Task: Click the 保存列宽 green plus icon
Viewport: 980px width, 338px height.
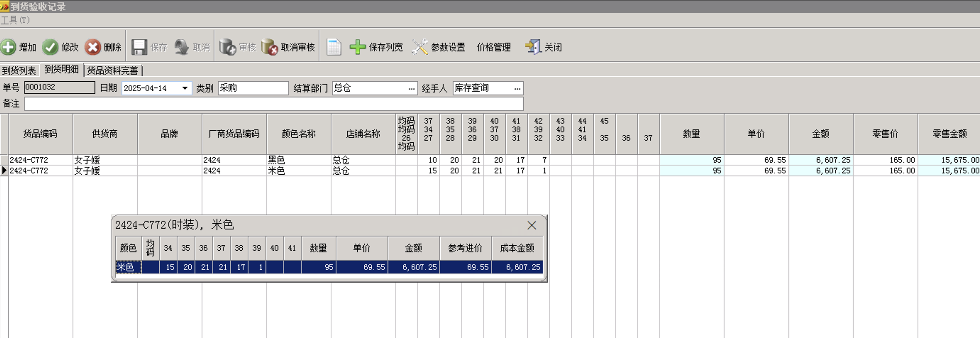Action: coord(358,47)
